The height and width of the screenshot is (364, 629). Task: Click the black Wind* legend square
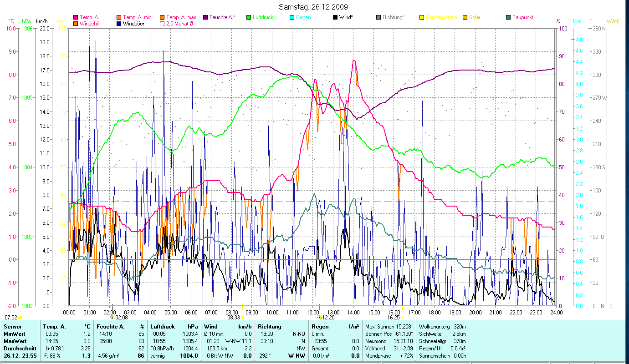click(335, 18)
